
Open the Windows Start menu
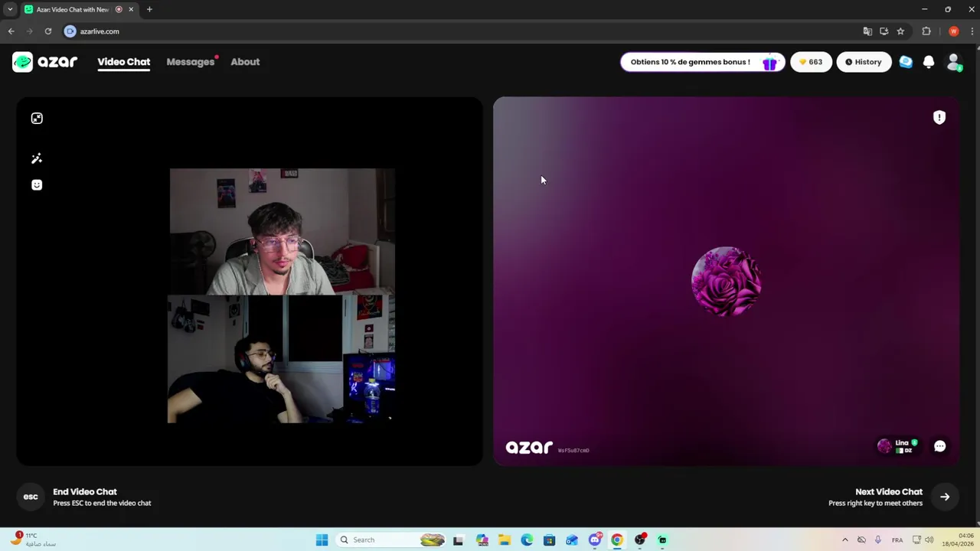(322, 540)
